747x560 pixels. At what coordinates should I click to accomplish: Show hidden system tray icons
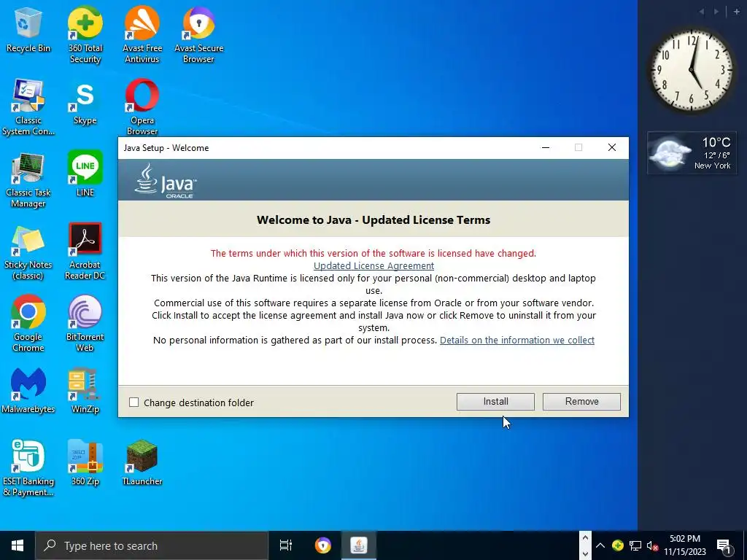(x=600, y=545)
